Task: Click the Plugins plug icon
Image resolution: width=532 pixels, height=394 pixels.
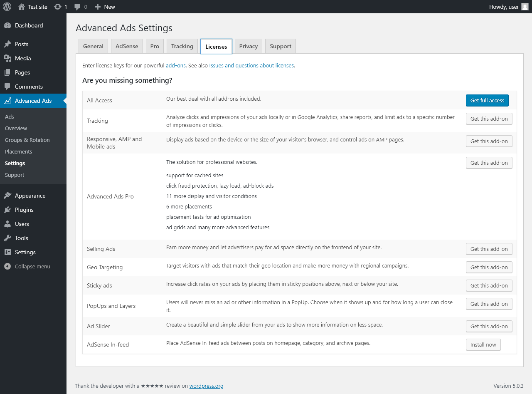Action: [x=7, y=210]
